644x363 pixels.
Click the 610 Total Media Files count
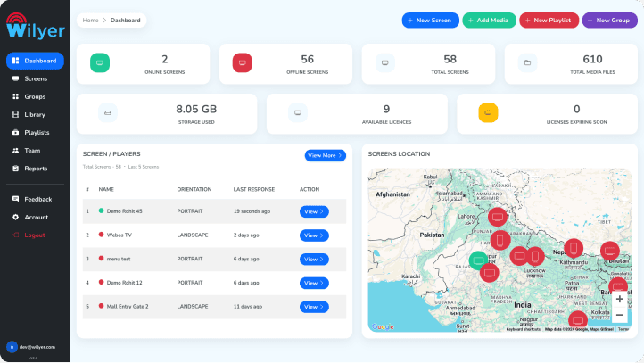click(x=592, y=59)
